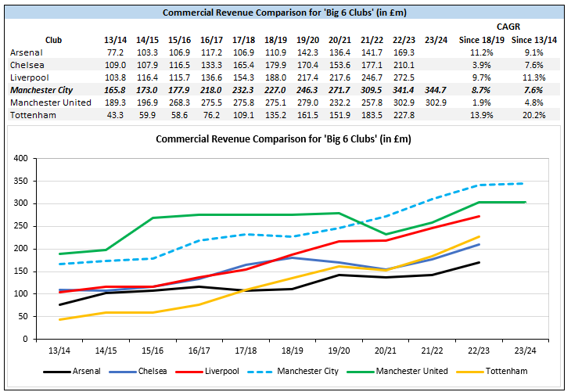Screen dimensions: 571x392
Task: Click Manchester City's 23/24 value 344.7
Action: [436, 90]
